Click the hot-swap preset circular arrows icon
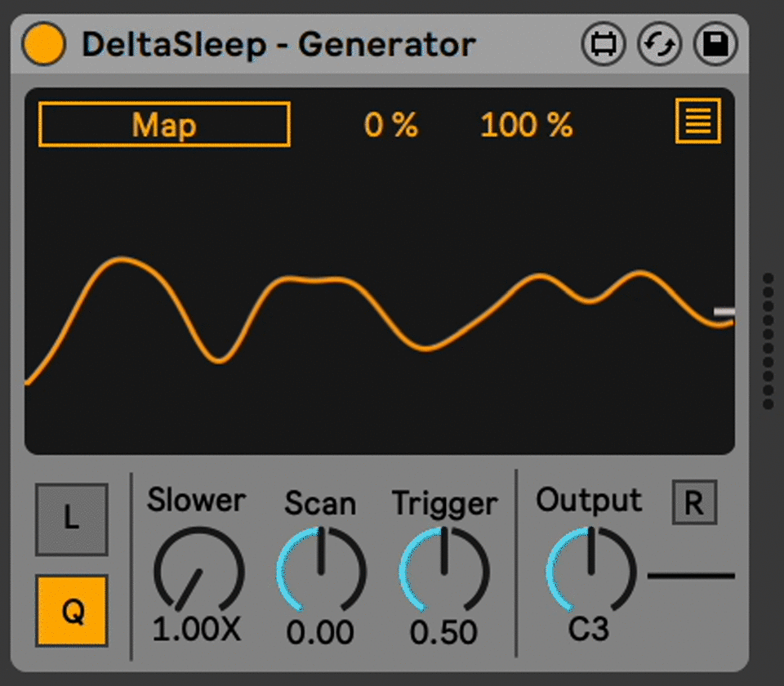The height and width of the screenshot is (686, 784). (659, 45)
